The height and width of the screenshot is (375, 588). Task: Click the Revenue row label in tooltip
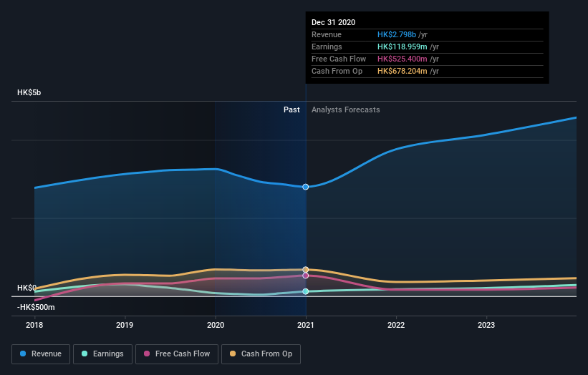point(327,34)
